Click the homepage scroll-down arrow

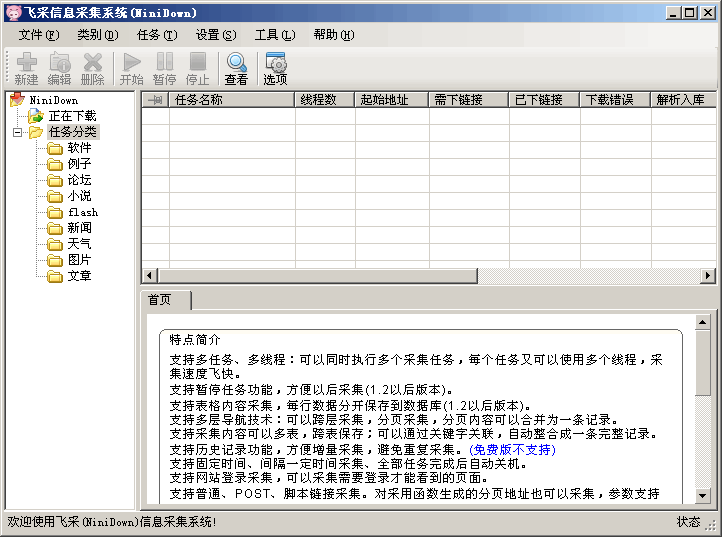[x=703, y=496]
